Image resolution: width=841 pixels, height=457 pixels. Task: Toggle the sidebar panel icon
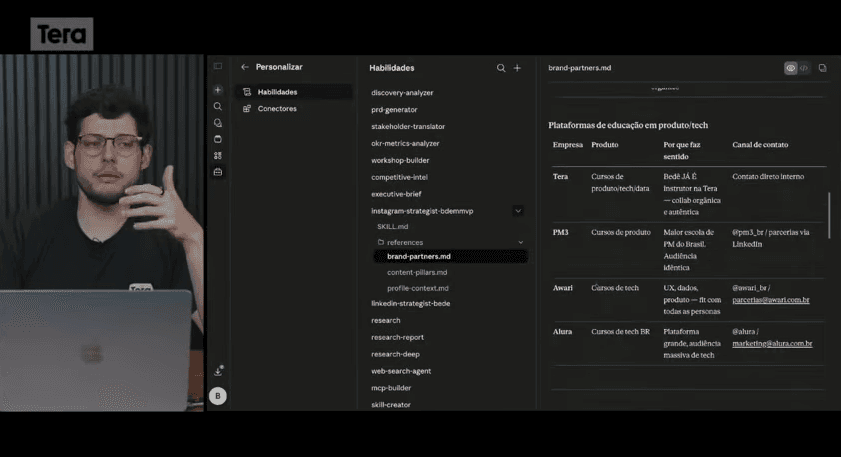click(218, 66)
